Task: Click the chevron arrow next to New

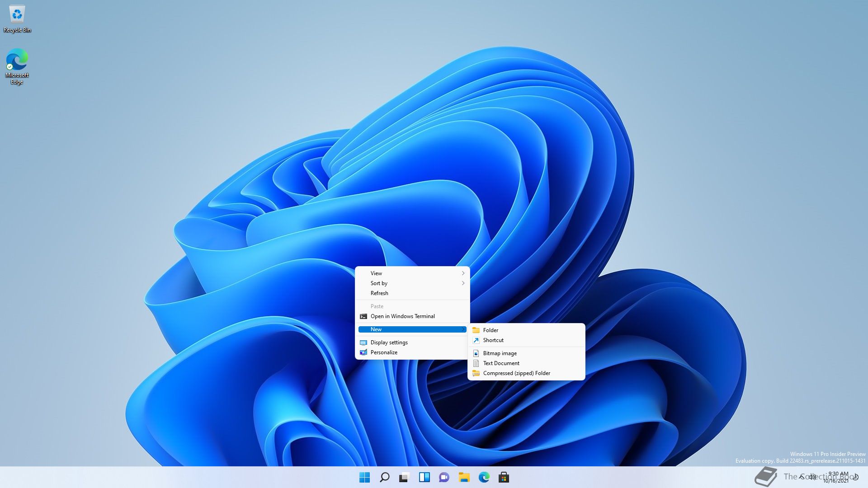Action: [463, 329]
